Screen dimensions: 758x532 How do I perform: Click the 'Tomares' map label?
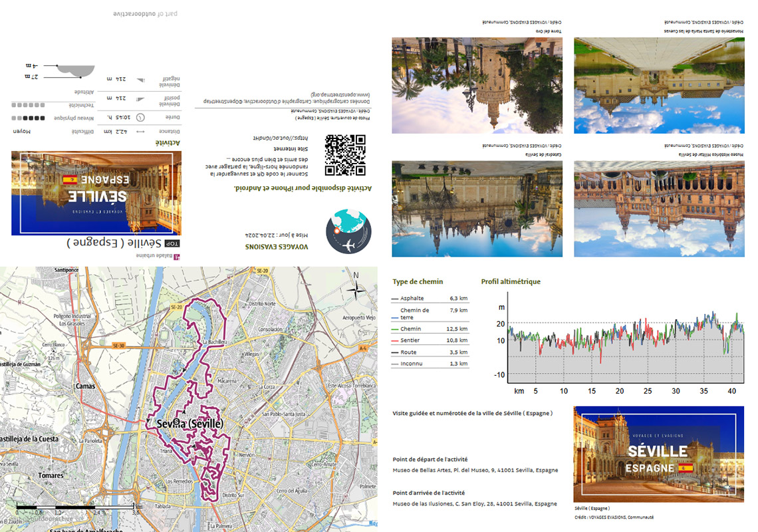pos(51,475)
